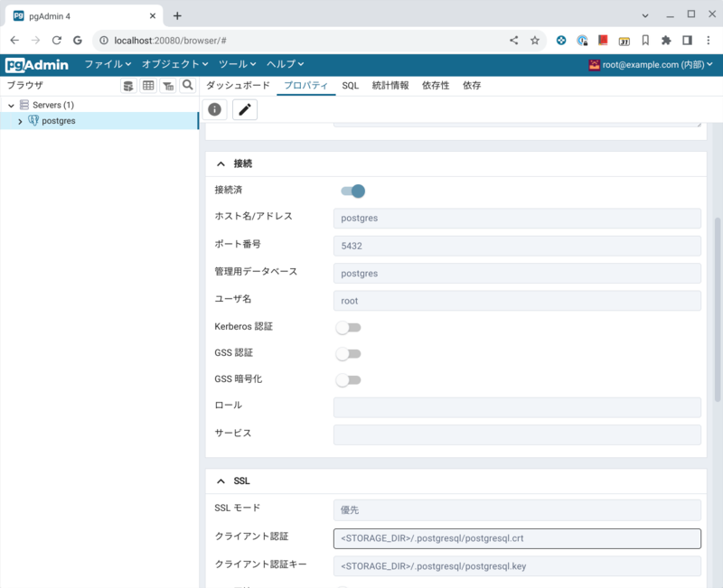Click the pgAdmin logo
Viewport: 723px width, 588px height.
click(37, 64)
